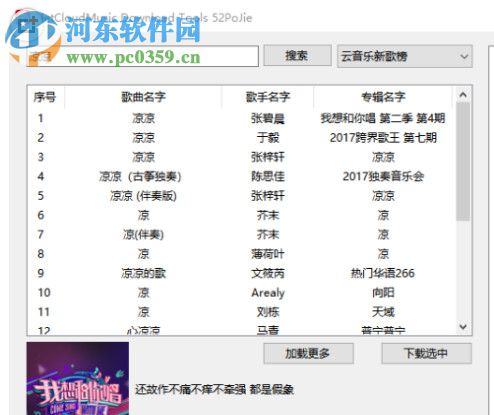
Task: Select song 凉(伴奏) in row 7
Action: click(x=143, y=235)
